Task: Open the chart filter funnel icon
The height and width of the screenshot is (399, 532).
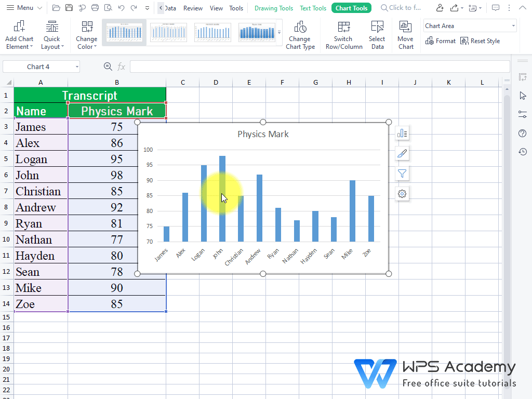Action: 402,174
